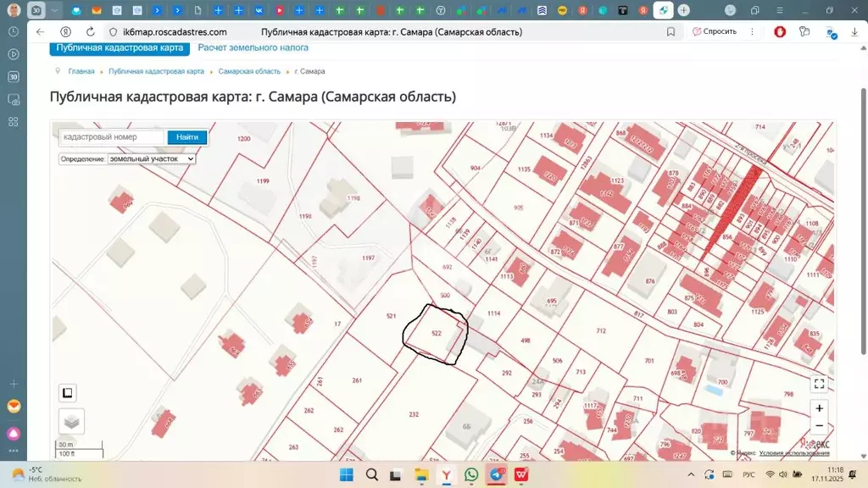Bookmark the current page
The width and height of the screenshot is (868, 488).
670,30
